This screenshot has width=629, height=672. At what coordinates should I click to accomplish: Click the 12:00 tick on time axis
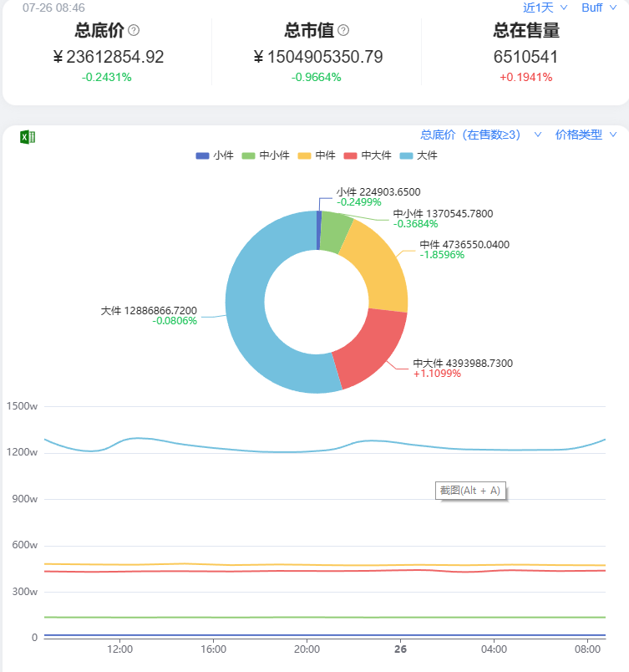coord(120,649)
